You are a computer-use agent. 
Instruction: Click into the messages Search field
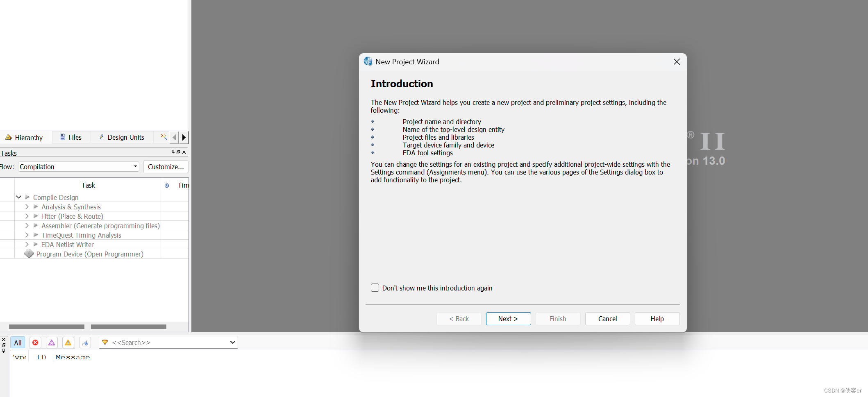pos(168,342)
